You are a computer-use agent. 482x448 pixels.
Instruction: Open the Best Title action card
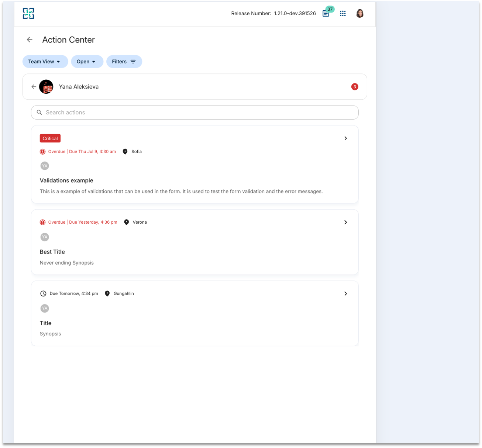(x=195, y=242)
